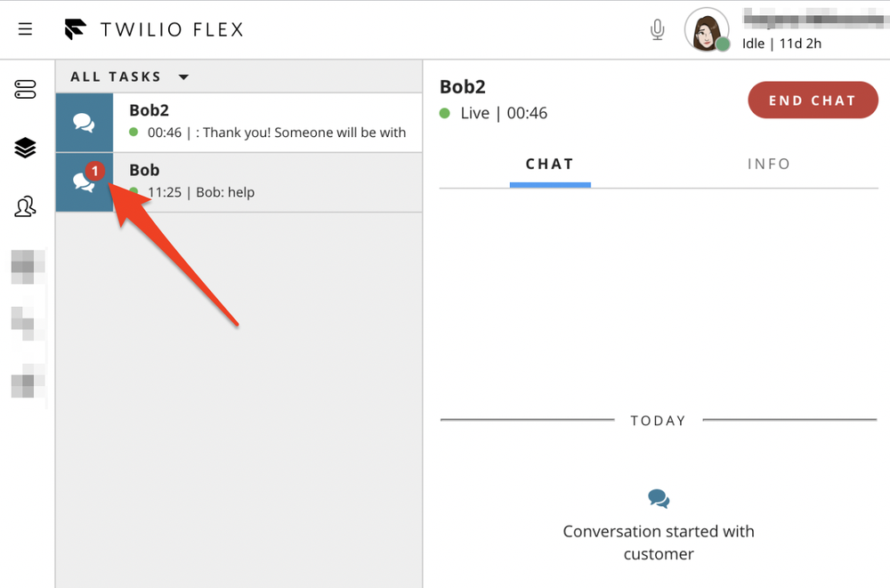This screenshot has height=588, width=890.
Task: Open the activity menu via the Idle status
Action: click(x=753, y=43)
